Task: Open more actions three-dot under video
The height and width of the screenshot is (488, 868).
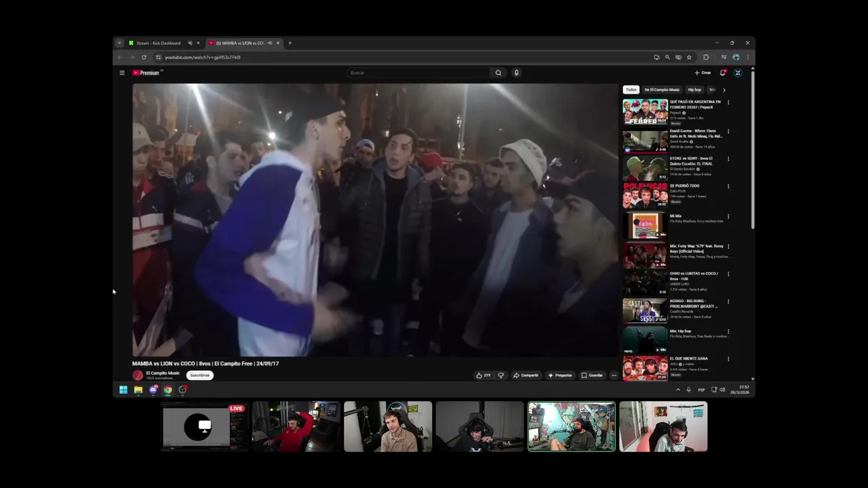Action: [614, 375]
